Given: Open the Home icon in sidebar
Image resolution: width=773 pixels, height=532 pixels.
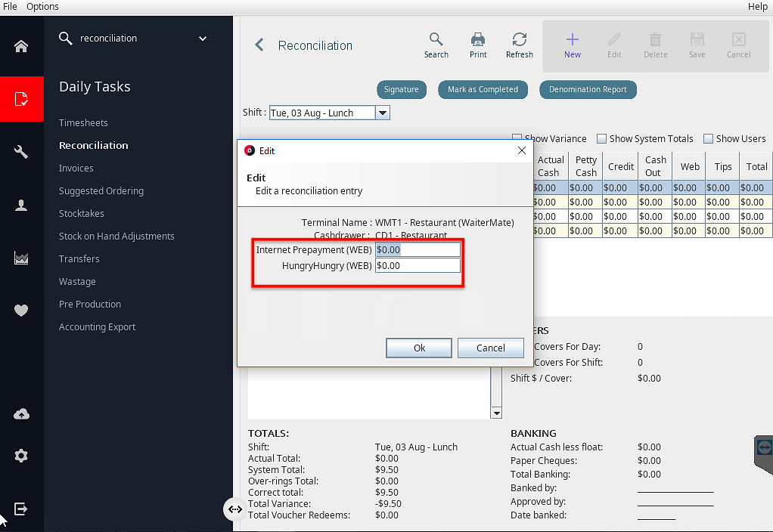Looking at the screenshot, I should [21, 46].
